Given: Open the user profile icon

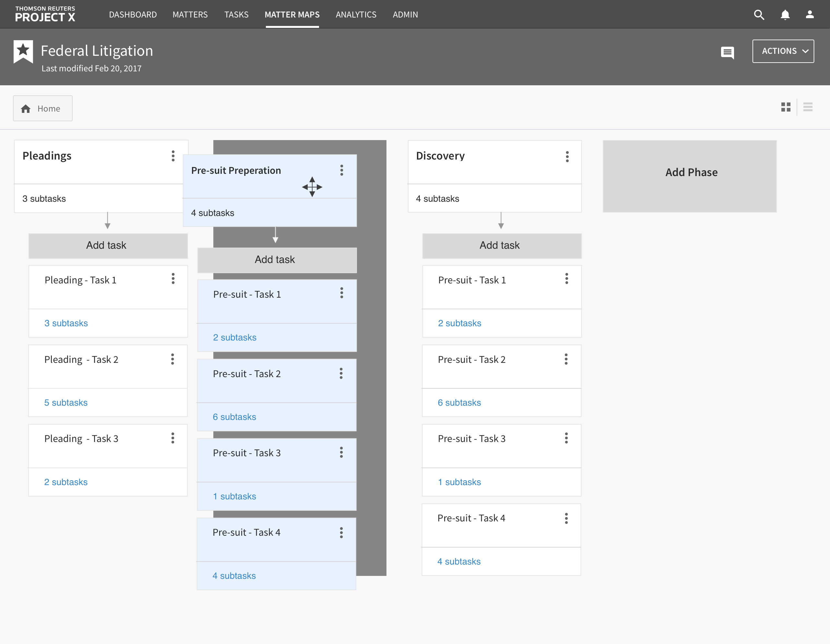Looking at the screenshot, I should 810,15.
